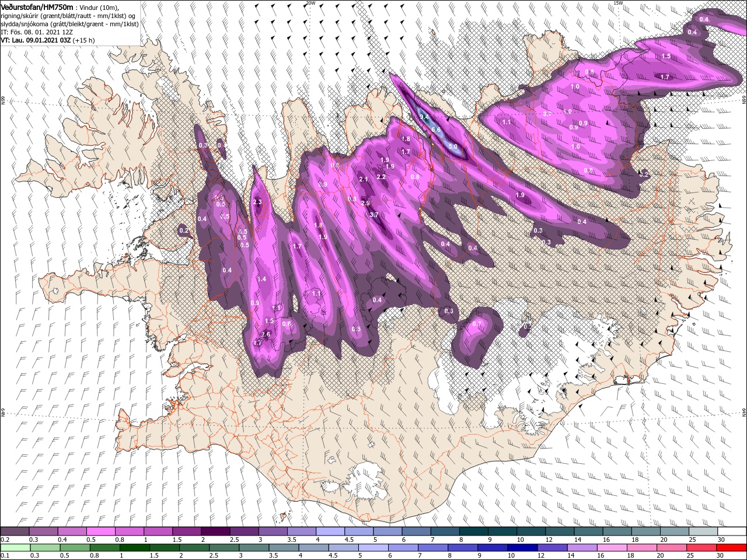This screenshot has height=560, width=747.
Task: Click snow legend swatch between 0.5 and 0.8
Action: 100,531
